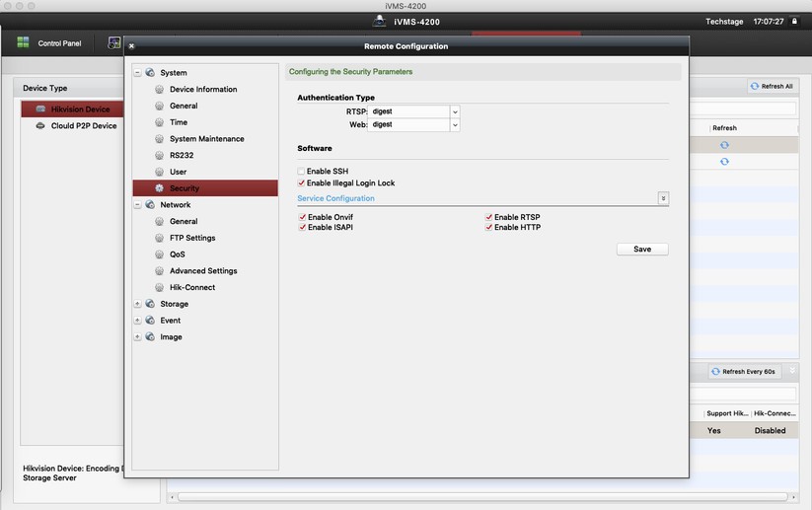Image resolution: width=812 pixels, height=510 pixels.
Task: Click the Network globe icon in tree
Action: click(x=150, y=204)
